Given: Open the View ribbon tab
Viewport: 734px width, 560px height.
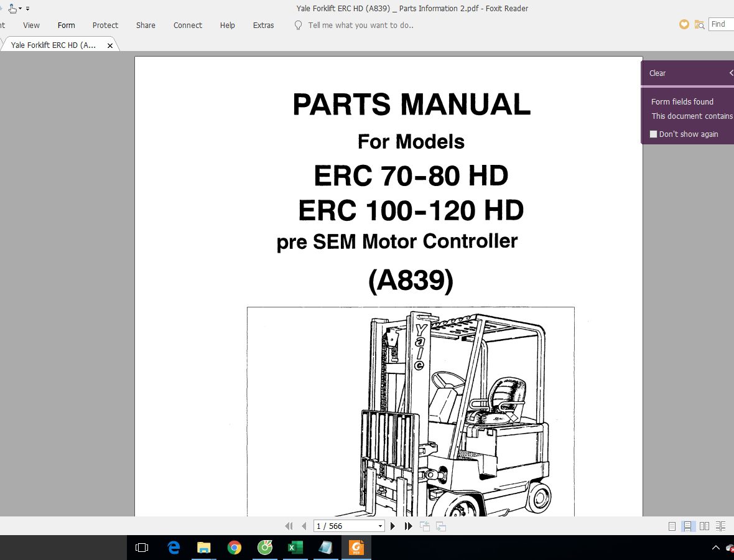Looking at the screenshot, I should 31,26.
